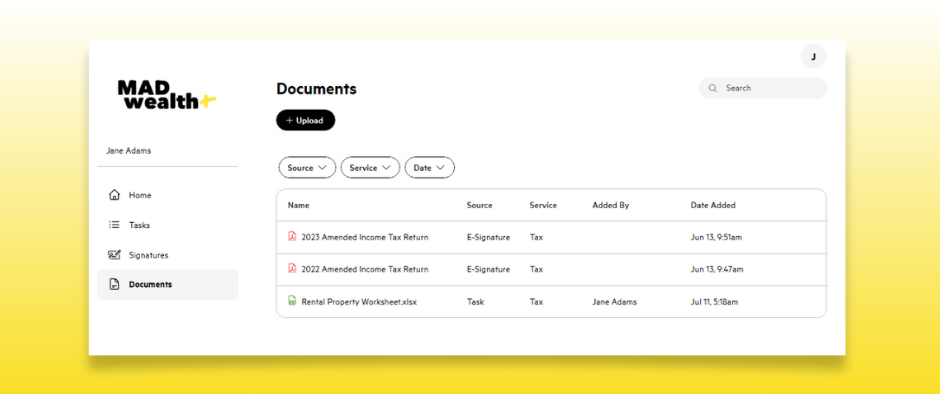This screenshot has height=394, width=940.
Task: Click the Tax service cell for 2023 Amended Return
Action: pos(536,237)
